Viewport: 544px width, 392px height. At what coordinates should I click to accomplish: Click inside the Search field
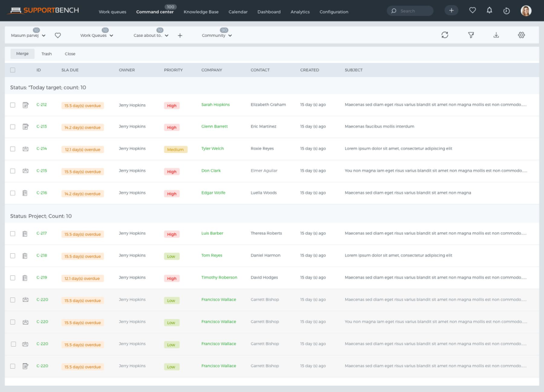pyautogui.click(x=410, y=10)
